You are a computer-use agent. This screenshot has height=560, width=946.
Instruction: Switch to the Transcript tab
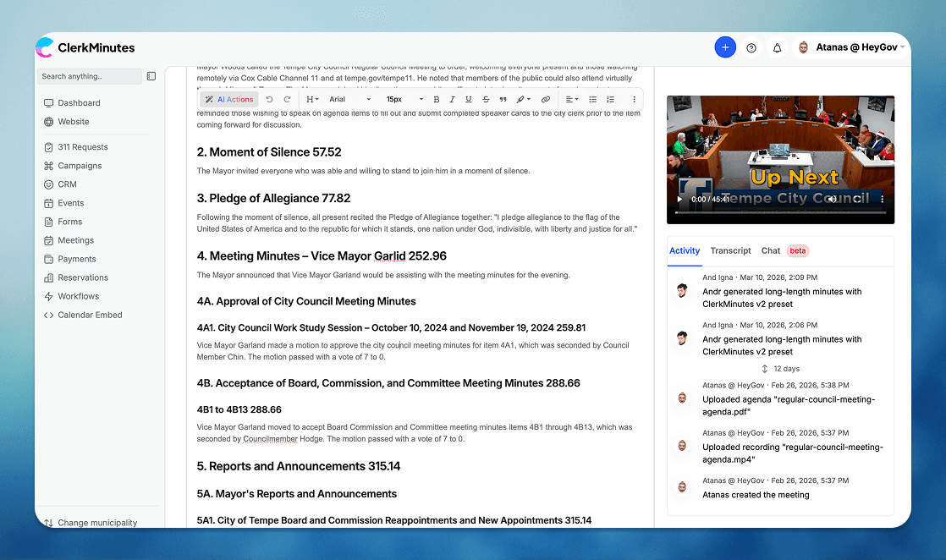click(730, 251)
